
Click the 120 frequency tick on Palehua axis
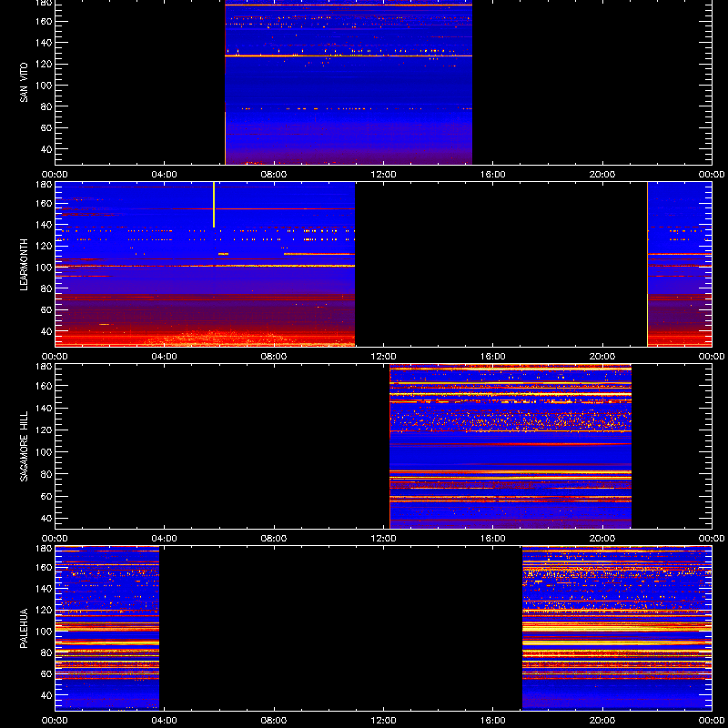pos(45,610)
